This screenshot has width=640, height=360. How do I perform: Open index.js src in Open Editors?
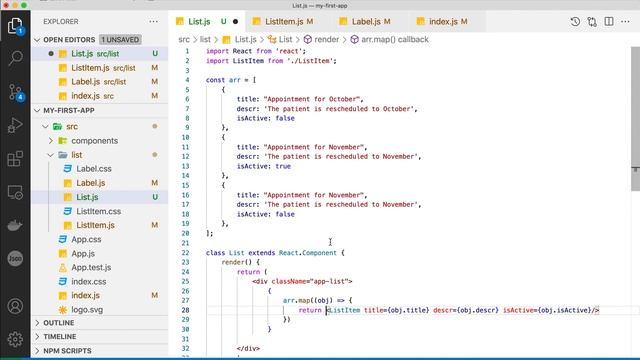(x=100, y=96)
